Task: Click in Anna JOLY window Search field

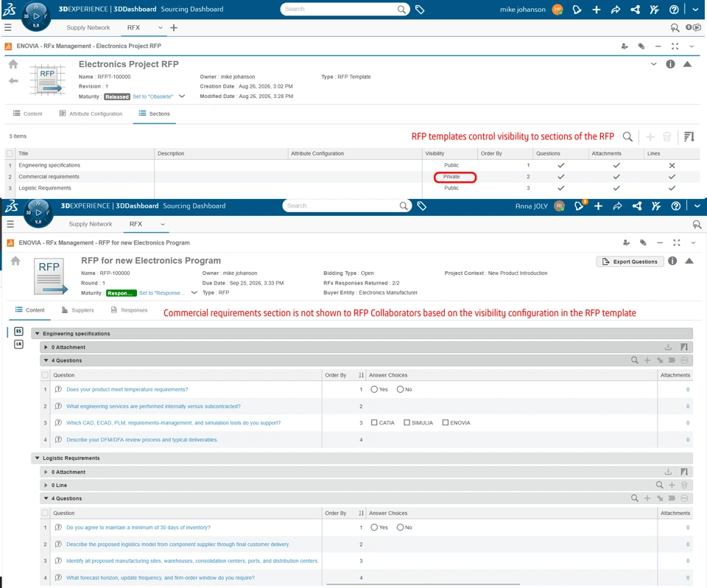Action: click(x=341, y=206)
